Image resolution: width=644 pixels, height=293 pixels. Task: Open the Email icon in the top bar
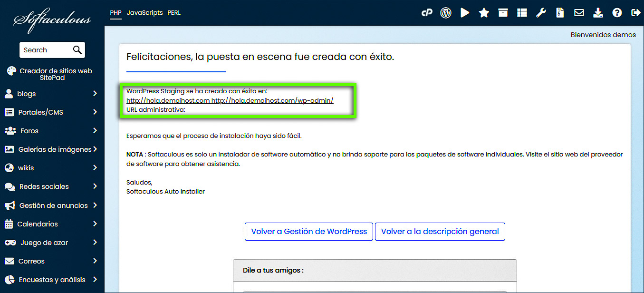(x=579, y=12)
